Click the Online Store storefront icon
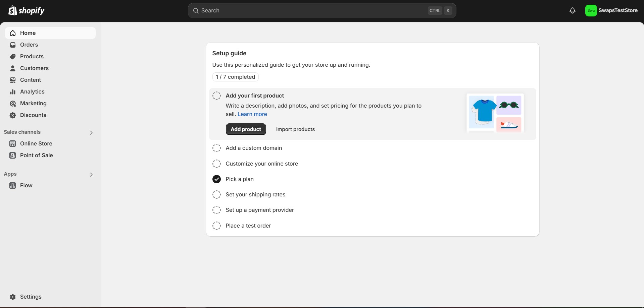 coord(13,143)
